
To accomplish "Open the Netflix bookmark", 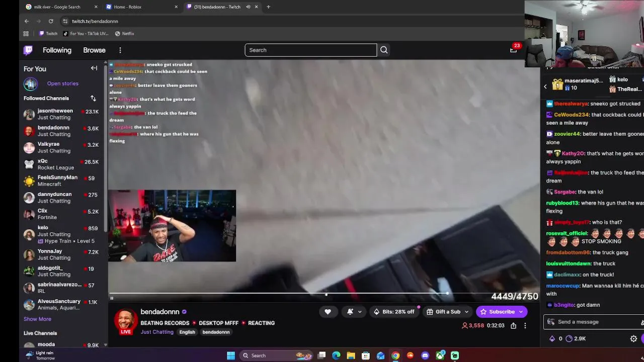I will tap(124, 34).
